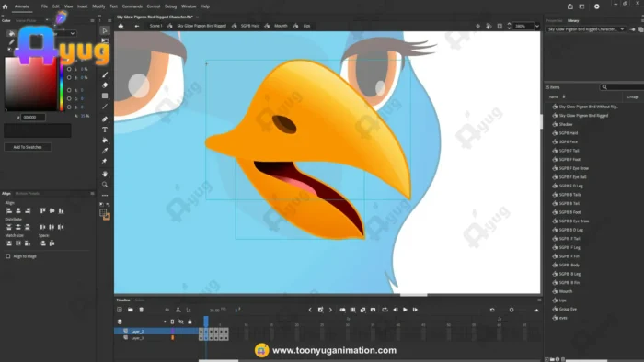This screenshot has height=362, width=644.
Task: Create a new layer in timeline
Action: click(x=120, y=310)
